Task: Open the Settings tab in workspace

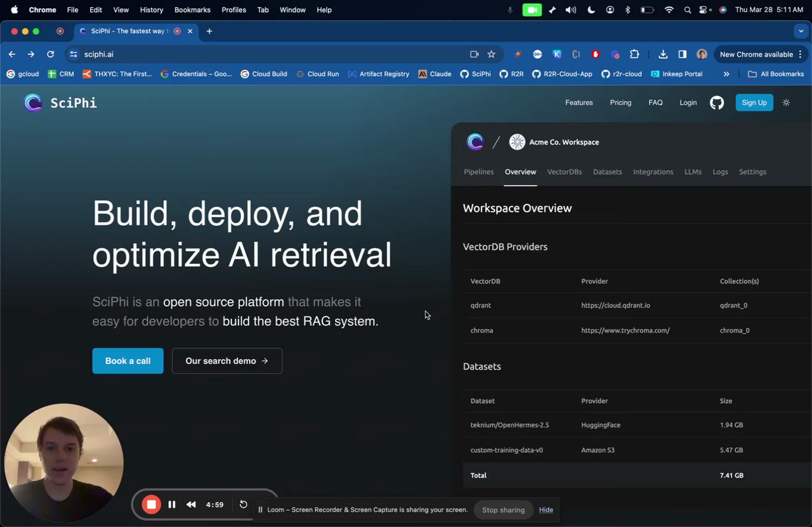Action: (x=753, y=172)
